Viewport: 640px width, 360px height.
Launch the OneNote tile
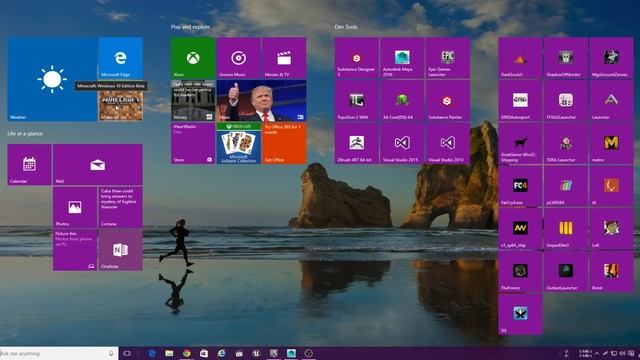[120, 250]
